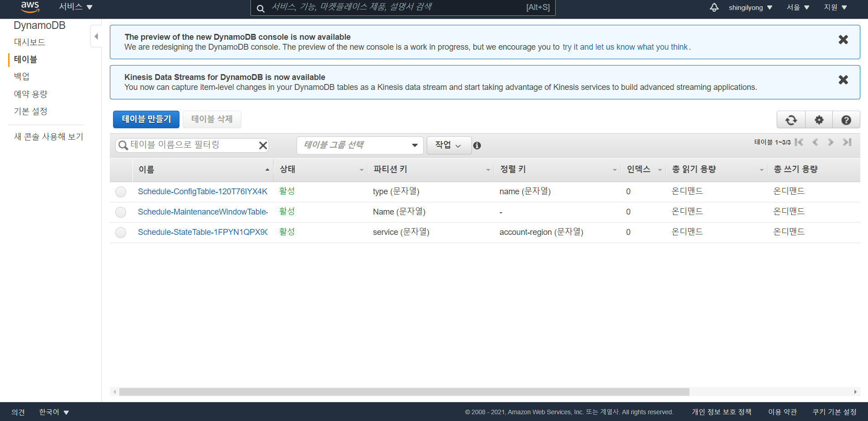Click the 테이블 만들기 button
This screenshot has height=421, width=868.
(146, 119)
